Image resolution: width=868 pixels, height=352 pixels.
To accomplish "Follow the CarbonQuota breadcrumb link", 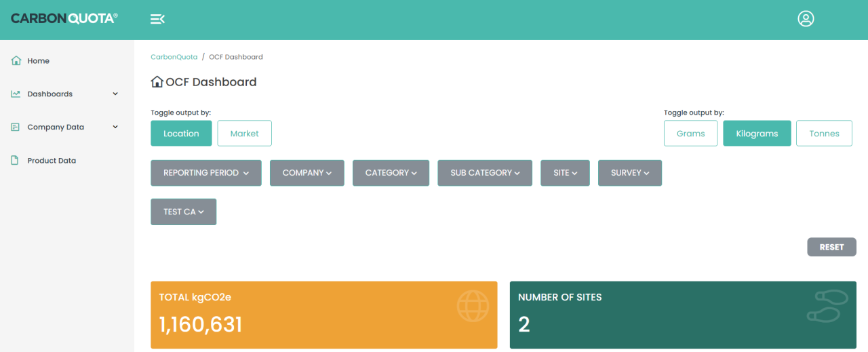I will pyautogui.click(x=174, y=57).
